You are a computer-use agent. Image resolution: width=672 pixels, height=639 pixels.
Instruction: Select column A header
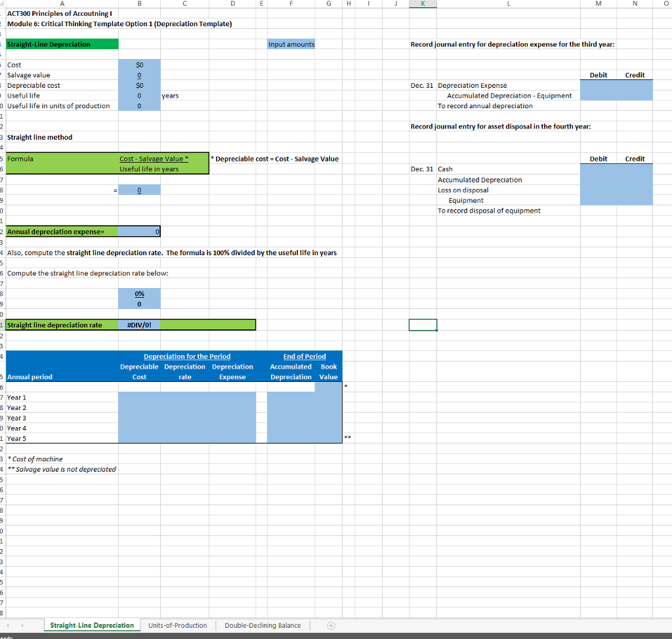(x=62, y=5)
